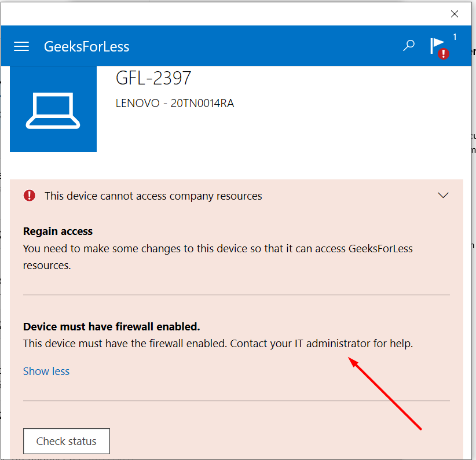Click the red arrow annotation

(x=385, y=393)
